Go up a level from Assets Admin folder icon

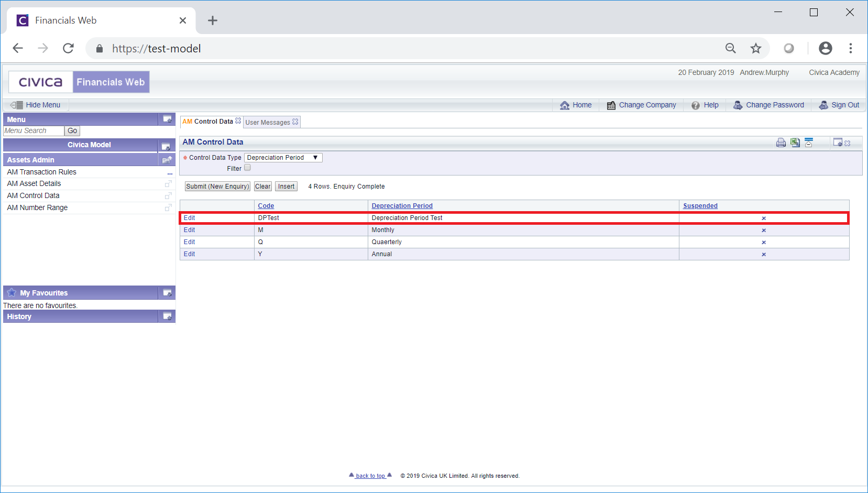167,160
